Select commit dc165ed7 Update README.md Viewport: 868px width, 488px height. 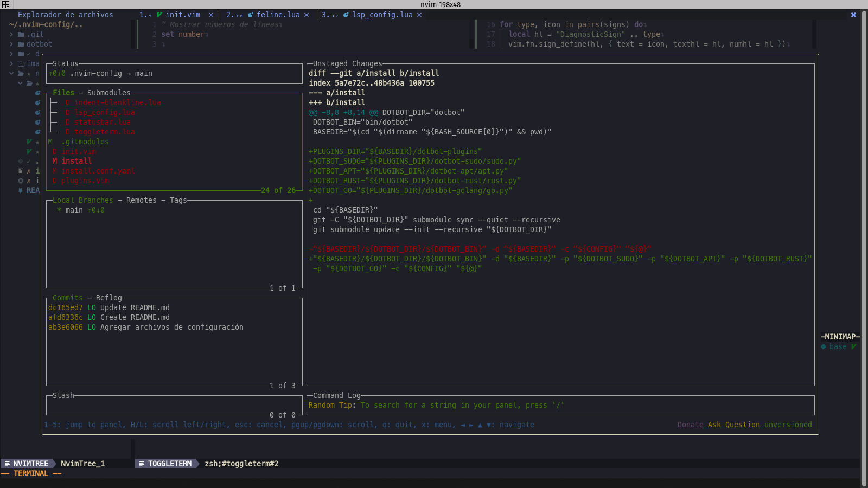(x=174, y=307)
